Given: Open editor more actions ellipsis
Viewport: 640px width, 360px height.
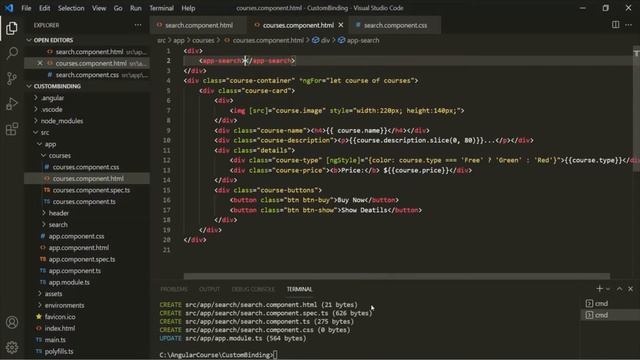Looking at the screenshot, I should [629, 25].
